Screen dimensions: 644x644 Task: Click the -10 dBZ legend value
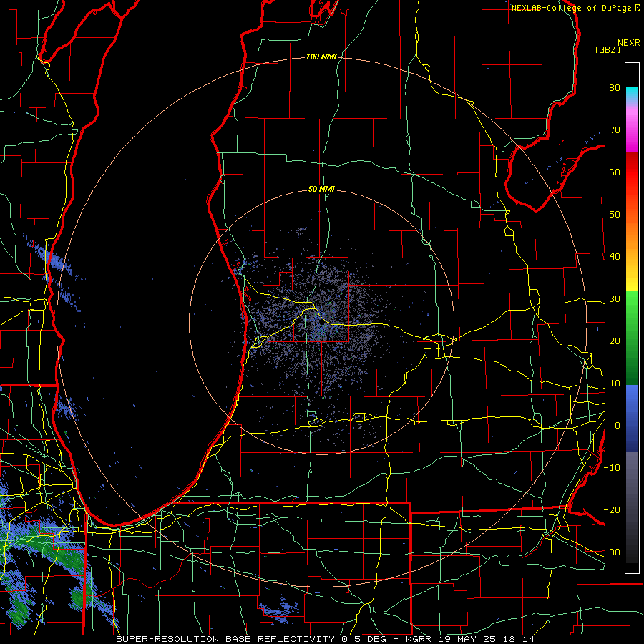click(x=612, y=468)
